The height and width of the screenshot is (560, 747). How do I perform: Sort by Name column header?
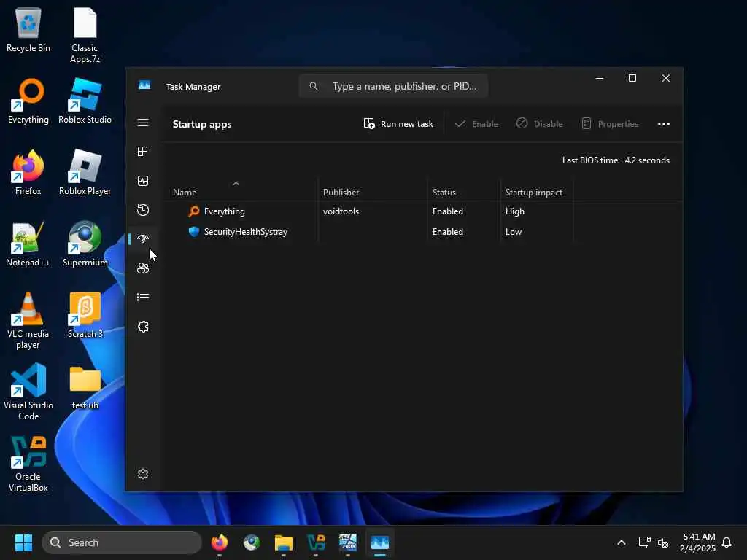[x=185, y=192]
